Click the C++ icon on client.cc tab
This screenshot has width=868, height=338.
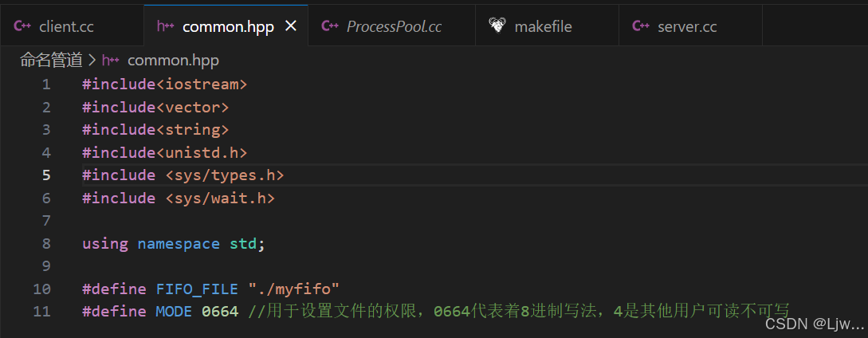point(22,26)
